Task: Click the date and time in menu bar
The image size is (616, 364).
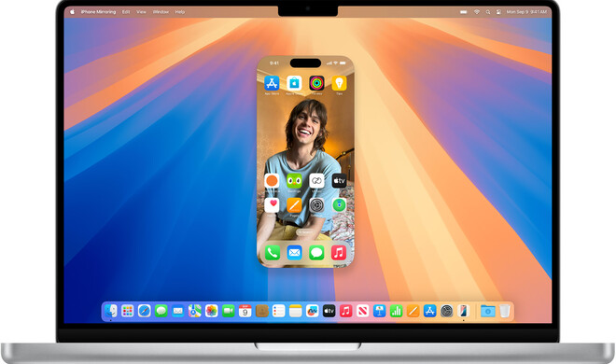Action: click(526, 12)
